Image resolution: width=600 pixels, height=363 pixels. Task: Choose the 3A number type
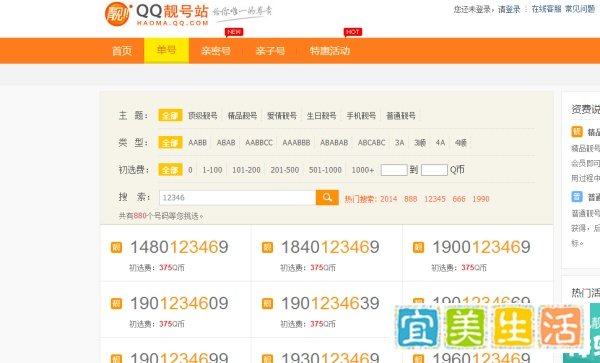pyautogui.click(x=399, y=143)
